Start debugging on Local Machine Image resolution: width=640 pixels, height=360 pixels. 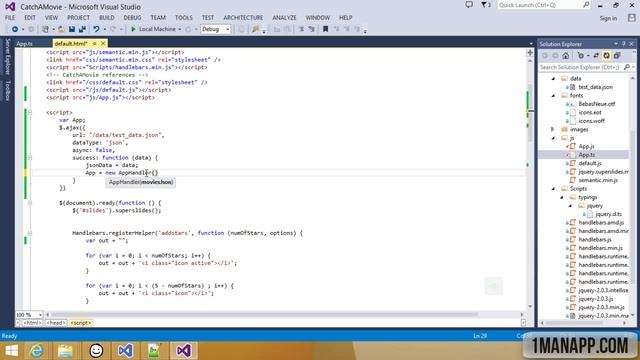(x=153, y=29)
